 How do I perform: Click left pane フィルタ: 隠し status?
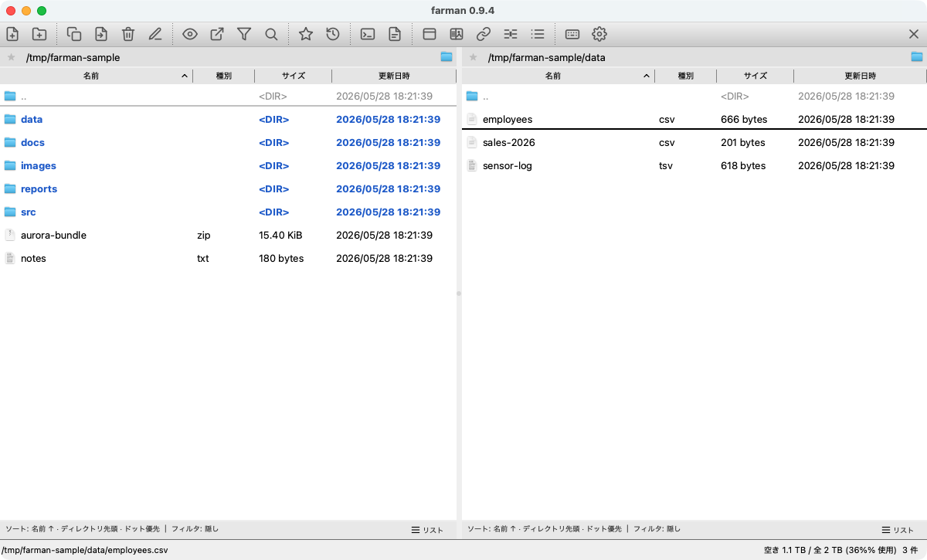click(x=195, y=529)
